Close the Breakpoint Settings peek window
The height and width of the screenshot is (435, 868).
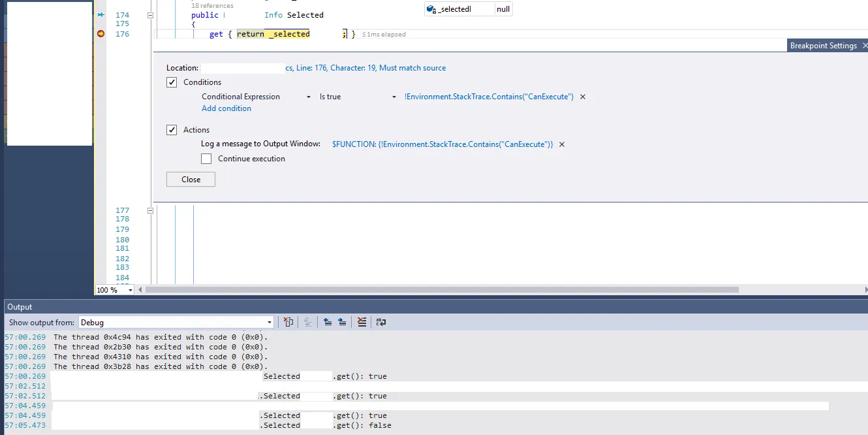tap(865, 46)
